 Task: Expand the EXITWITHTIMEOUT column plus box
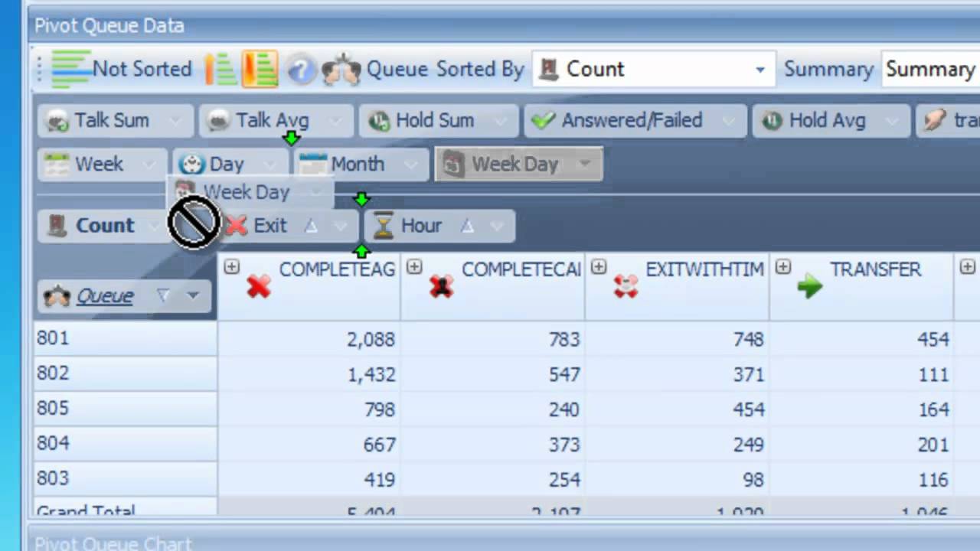click(599, 266)
